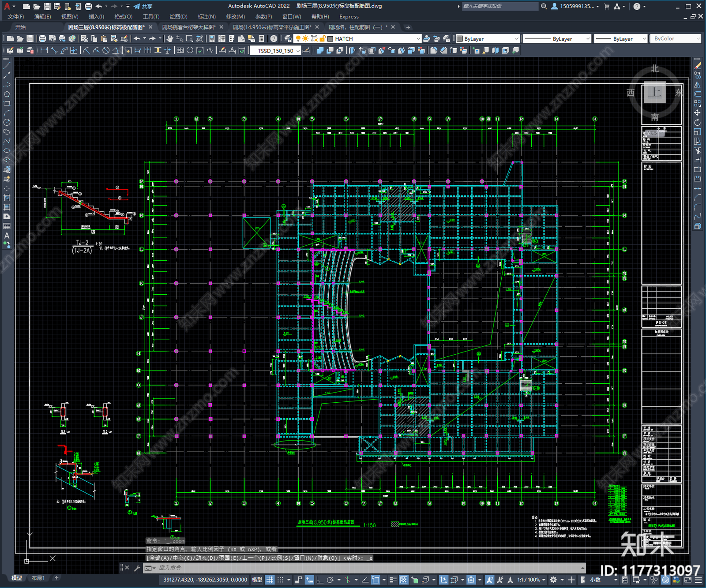706x588 pixels.
Task: Add a new drawing tab with plus button
Action: click(408, 27)
